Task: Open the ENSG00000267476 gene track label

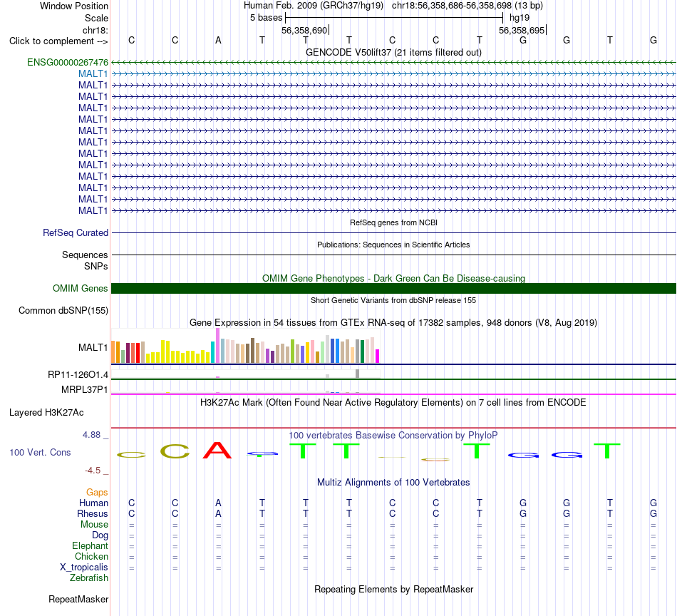Action: 68,62
